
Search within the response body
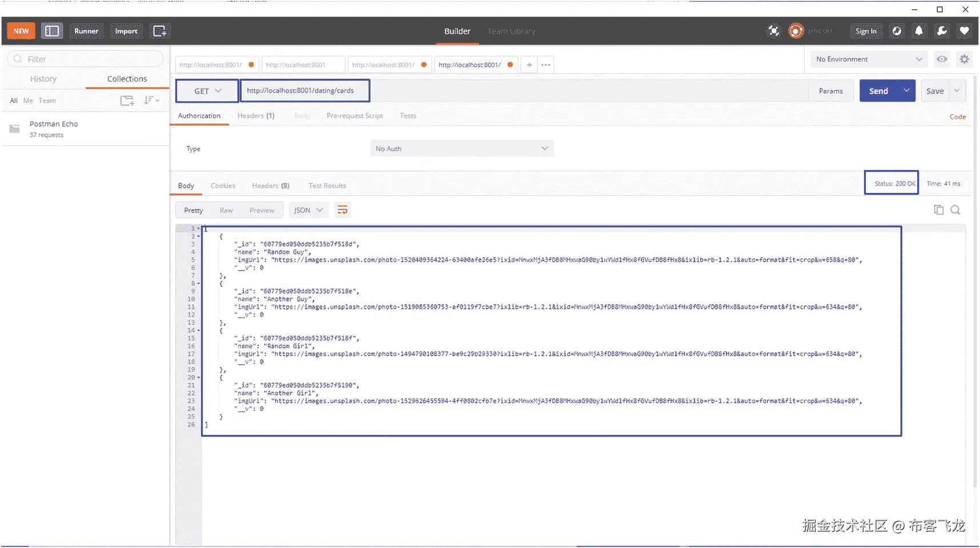955,209
